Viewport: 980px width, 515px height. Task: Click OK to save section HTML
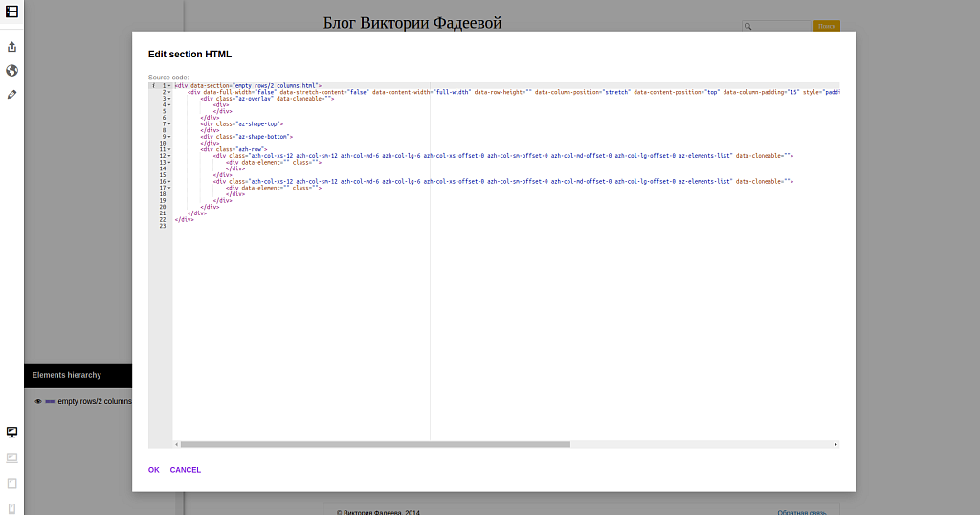click(154, 470)
